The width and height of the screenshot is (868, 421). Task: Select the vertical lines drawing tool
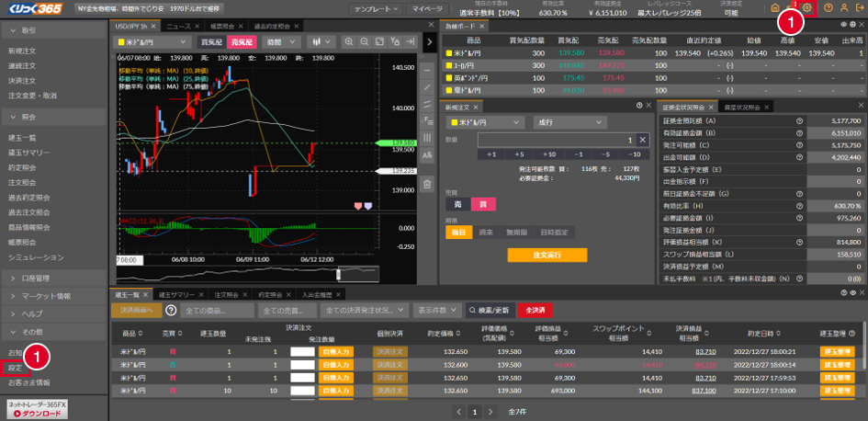pos(427,137)
